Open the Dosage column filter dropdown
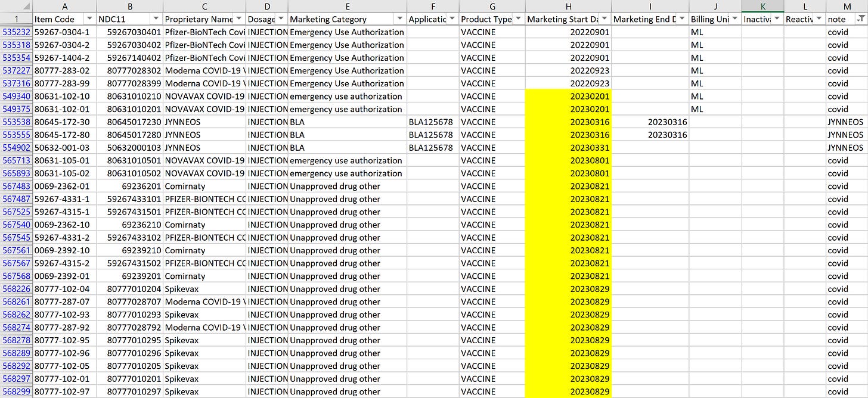The height and width of the screenshot is (398, 868). coord(281,19)
